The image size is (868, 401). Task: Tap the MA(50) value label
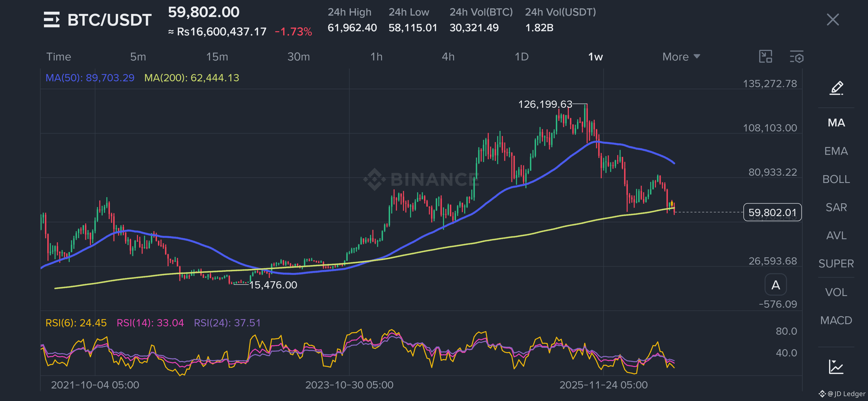[x=90, y=78]
